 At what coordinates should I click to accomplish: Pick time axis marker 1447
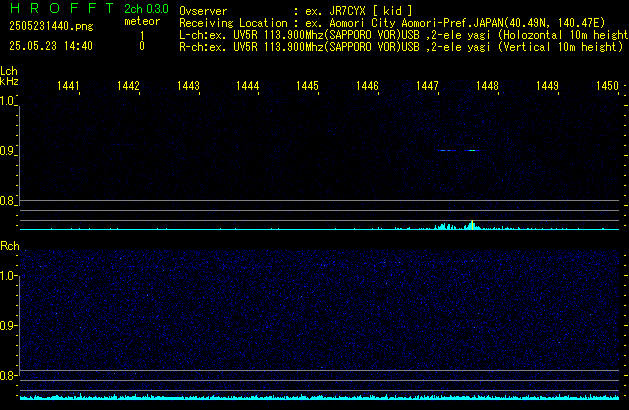pyautogui.click(x=427, y=86)
